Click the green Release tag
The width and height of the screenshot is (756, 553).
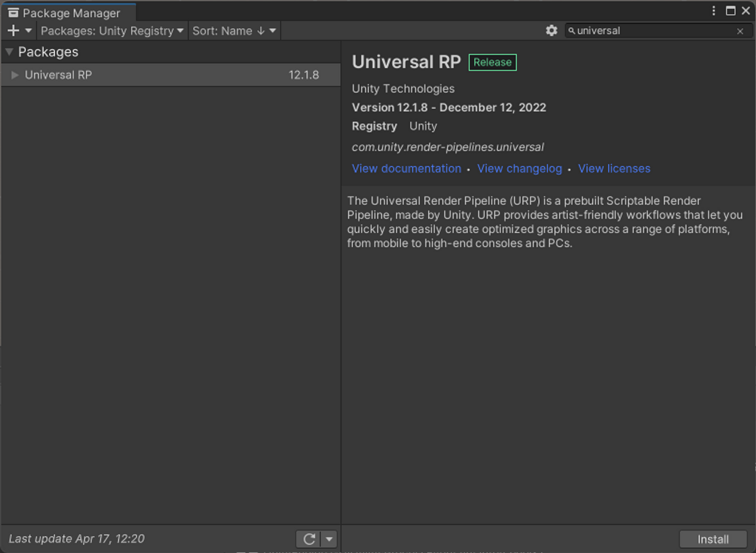coord(493,62)
